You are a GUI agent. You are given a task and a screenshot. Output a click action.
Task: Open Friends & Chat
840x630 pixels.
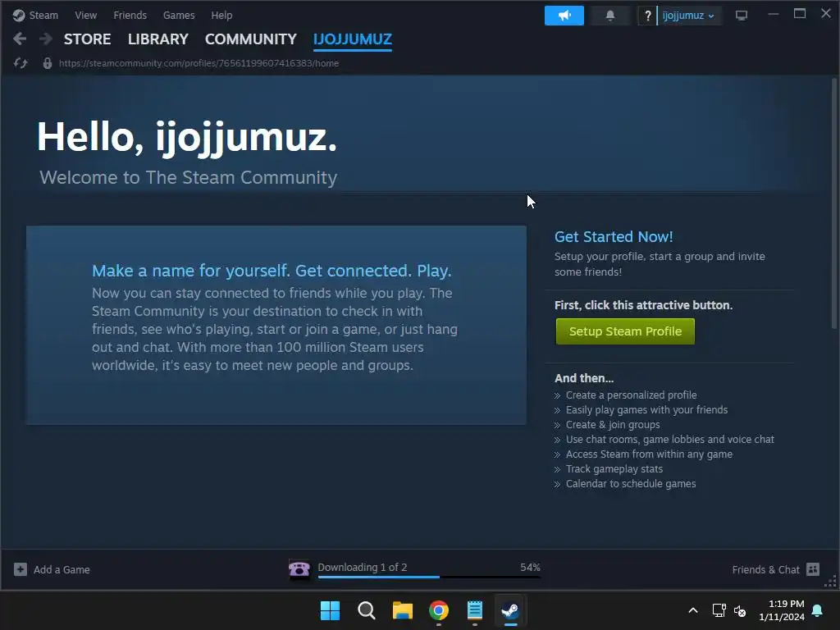pyautogui.click(x=765, y=569)
